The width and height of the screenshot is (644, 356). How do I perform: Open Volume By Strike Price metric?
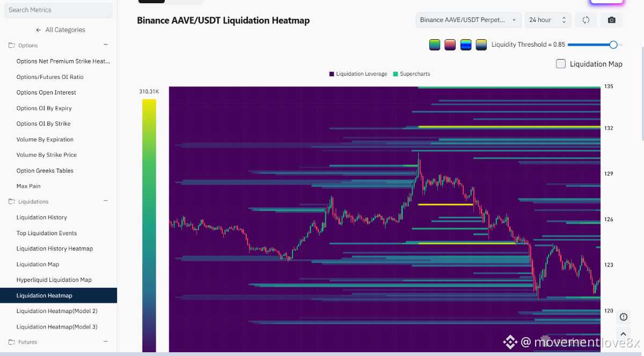[47, 155]
